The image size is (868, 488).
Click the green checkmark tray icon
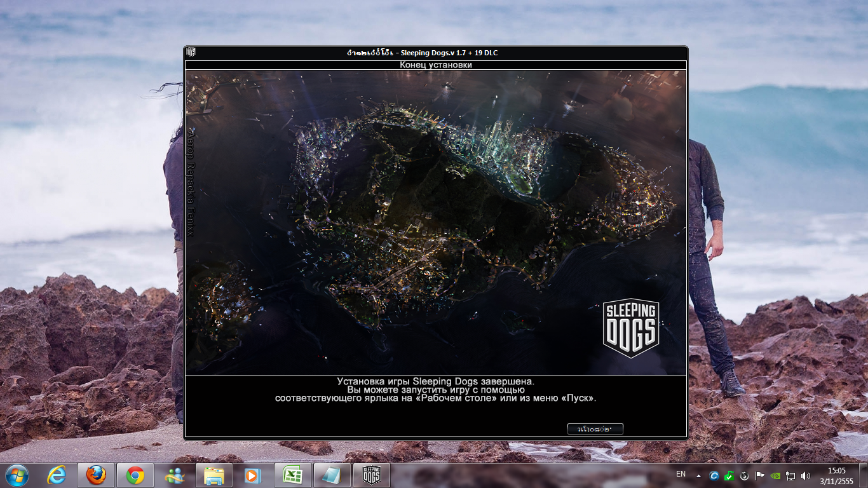click(729, 475)
